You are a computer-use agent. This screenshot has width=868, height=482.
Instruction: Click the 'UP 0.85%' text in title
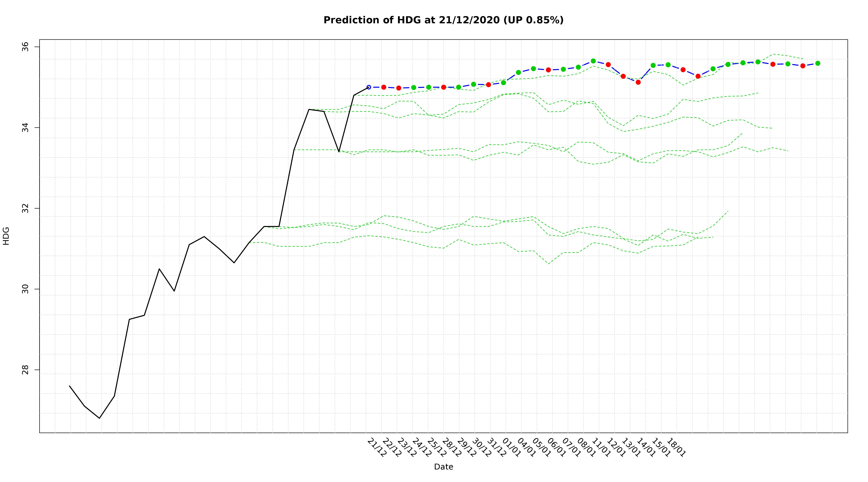coord(533,20)
